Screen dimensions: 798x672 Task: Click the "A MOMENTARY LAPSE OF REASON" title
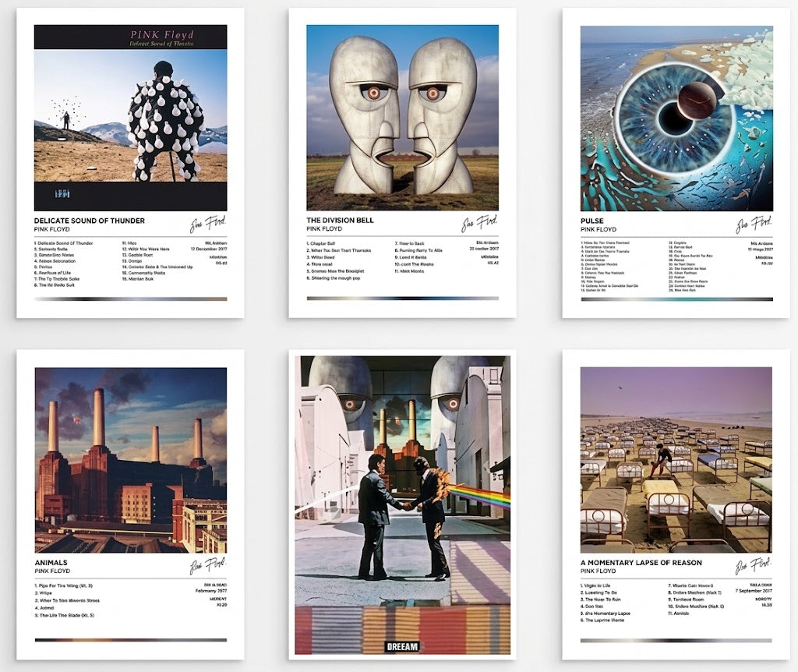[641, 563]
